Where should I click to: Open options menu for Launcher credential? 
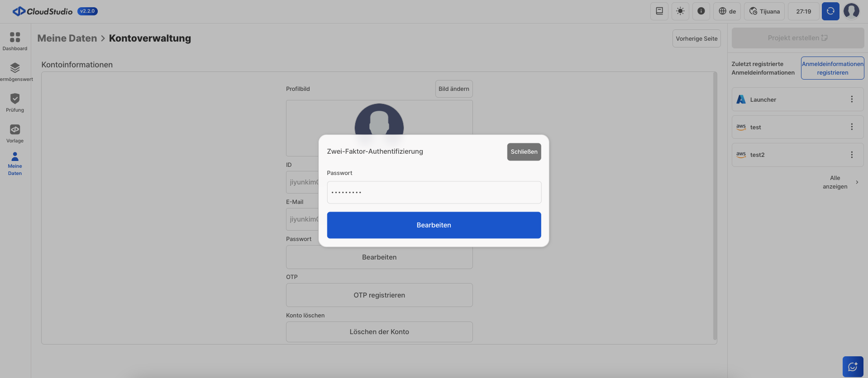coord(851,99)
